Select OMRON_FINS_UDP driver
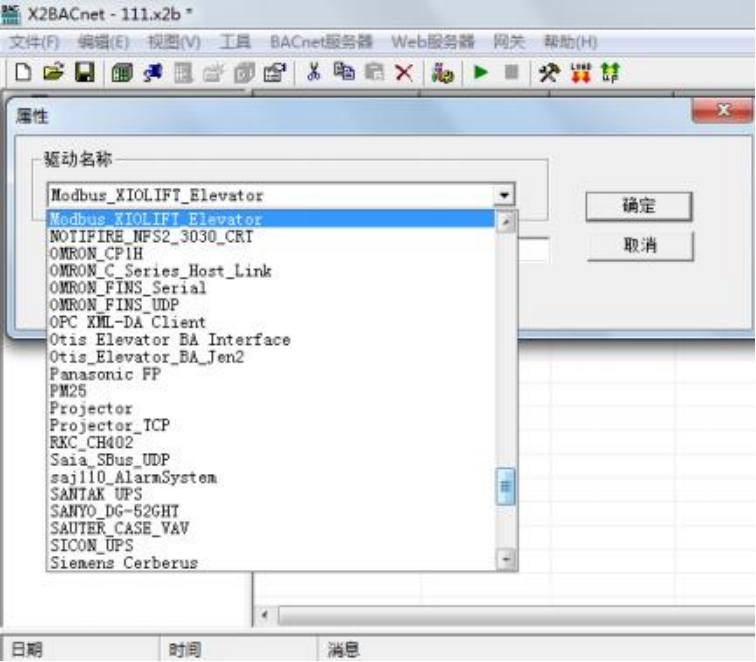The height and width of the screenshot is (662, 756). (x=271, y=305)
